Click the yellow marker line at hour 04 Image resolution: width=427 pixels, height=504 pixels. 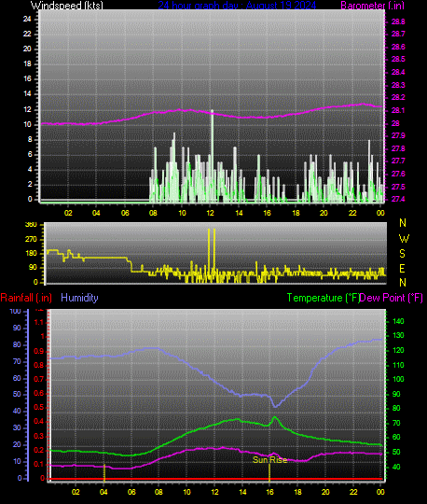[x=104, y=473]
